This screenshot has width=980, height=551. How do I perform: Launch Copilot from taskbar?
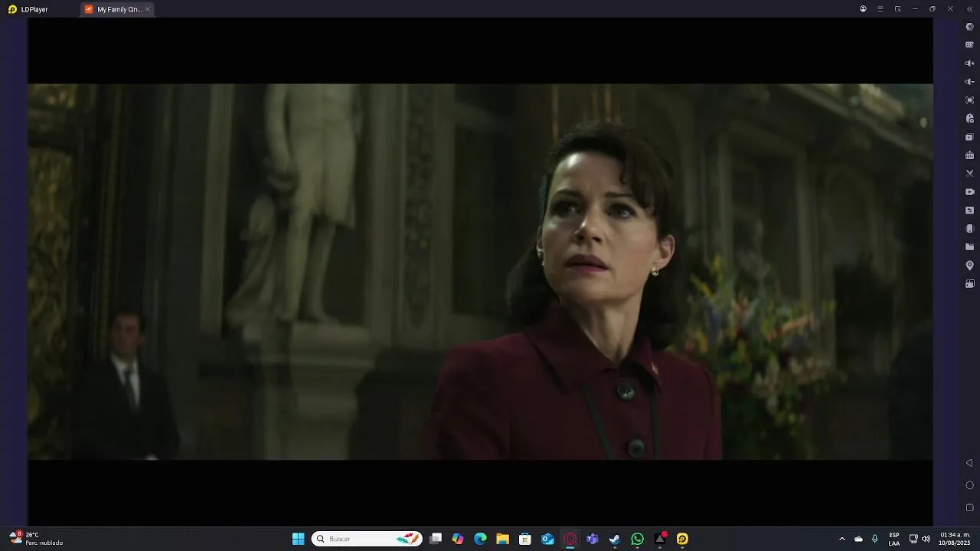(x=458, y=539)
